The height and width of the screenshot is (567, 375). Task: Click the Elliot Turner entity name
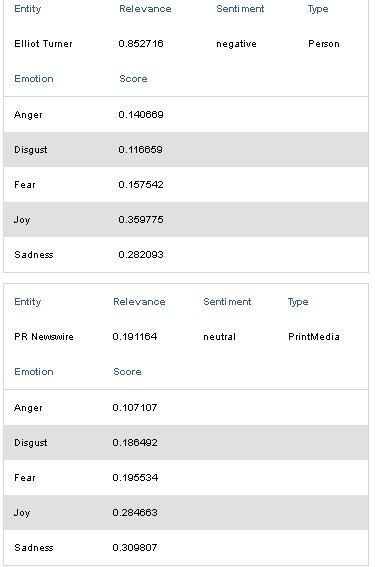(x=43, y=44)
